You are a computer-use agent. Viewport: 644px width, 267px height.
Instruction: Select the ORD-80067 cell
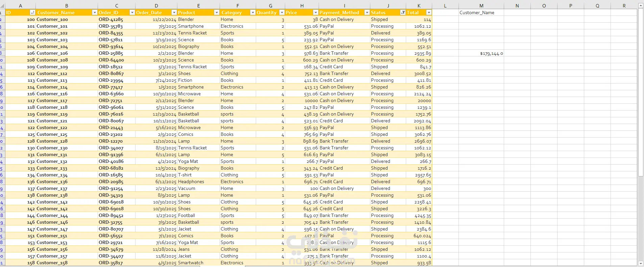point(117,121)
